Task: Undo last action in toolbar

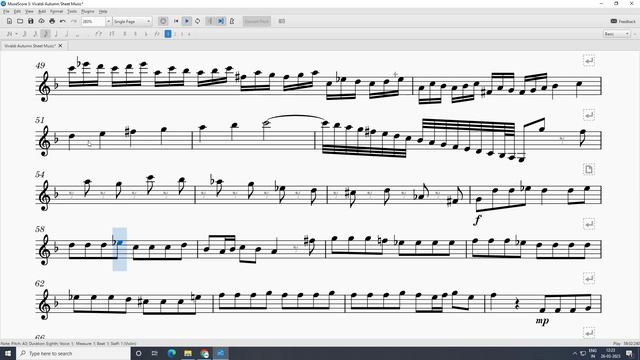Action: [62, 21]
